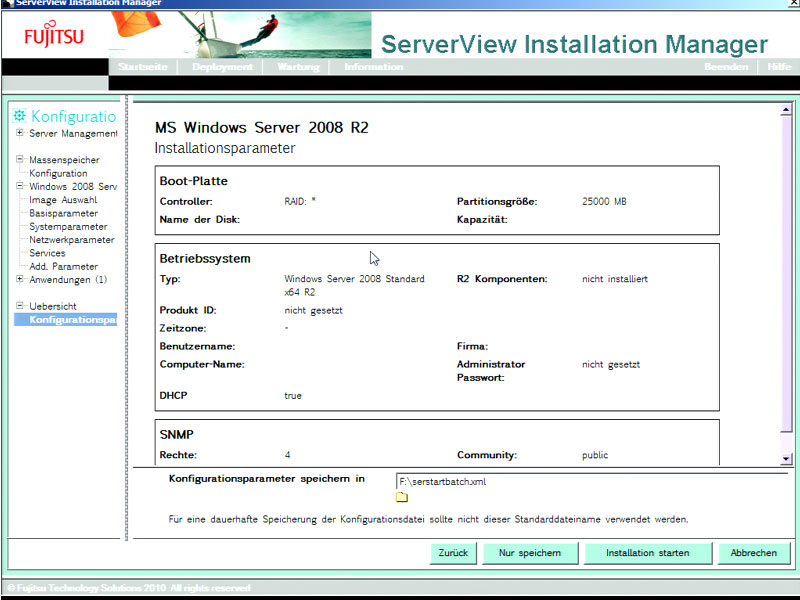800x600 pixels.
Task: Click the 'Konfigurationsparameter speichern in' label
Action: coord(267,479)
